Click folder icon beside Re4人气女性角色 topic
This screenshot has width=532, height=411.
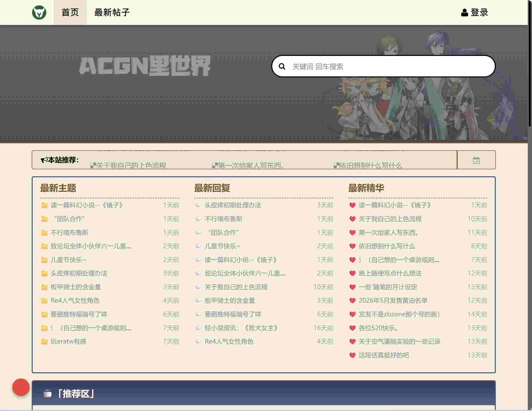(x=44, y=301)
